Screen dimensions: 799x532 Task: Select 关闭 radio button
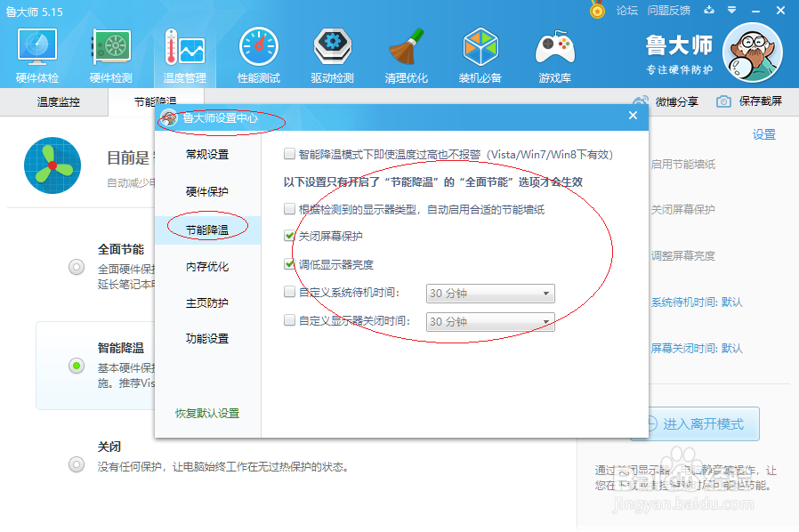[77, 464]
